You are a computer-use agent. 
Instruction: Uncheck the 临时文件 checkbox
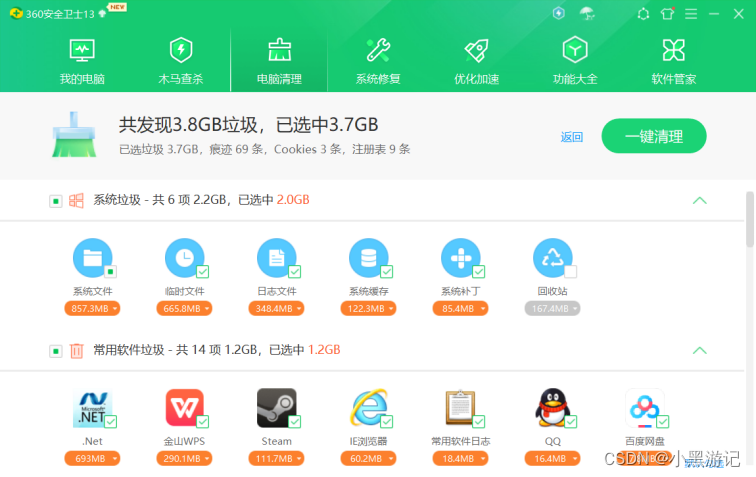coord(202,272)
